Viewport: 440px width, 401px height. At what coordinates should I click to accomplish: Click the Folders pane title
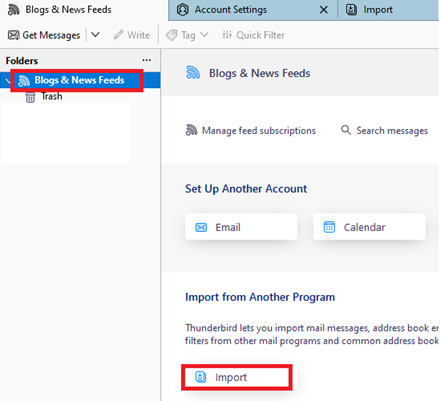tap(22, 61)
